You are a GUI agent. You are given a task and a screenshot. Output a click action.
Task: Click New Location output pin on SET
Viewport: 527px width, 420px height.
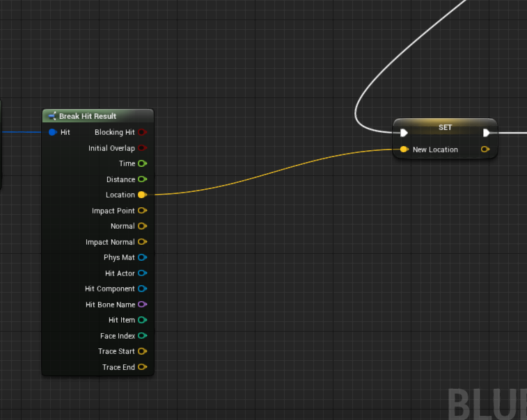pos(485,150)
